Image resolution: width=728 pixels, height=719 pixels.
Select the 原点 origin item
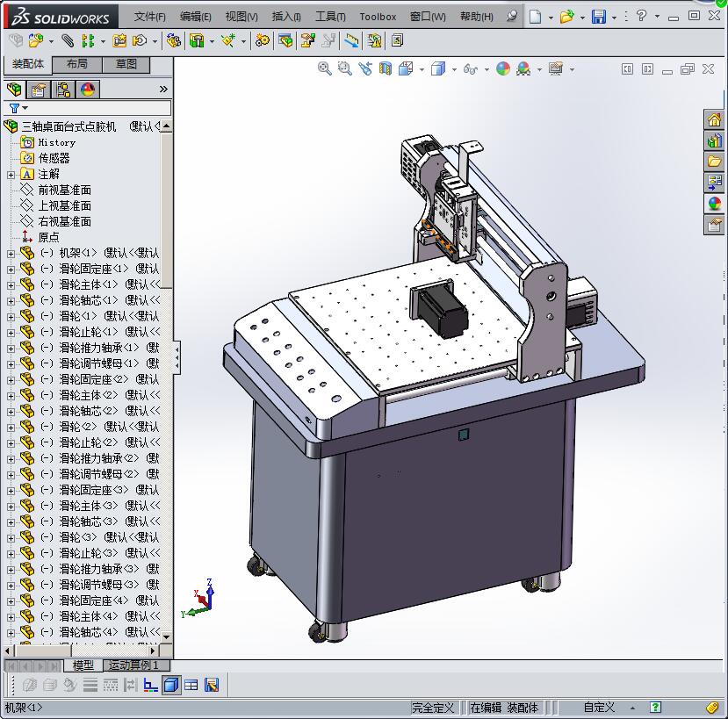point(49,237)
